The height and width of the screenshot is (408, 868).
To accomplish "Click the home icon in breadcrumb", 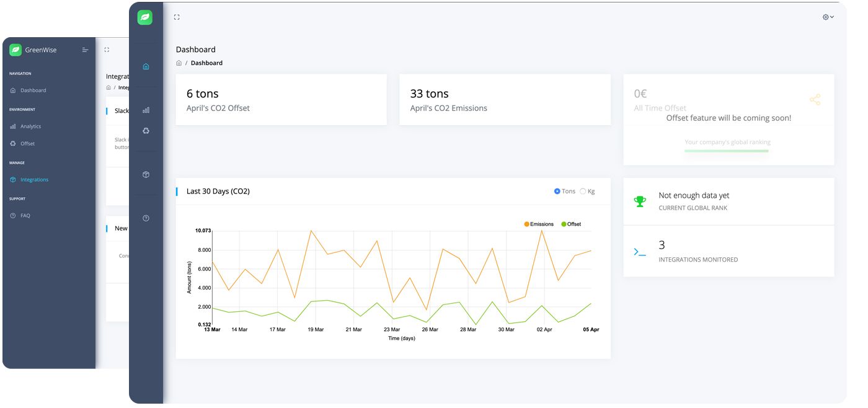I will click(x=179, y=63).
